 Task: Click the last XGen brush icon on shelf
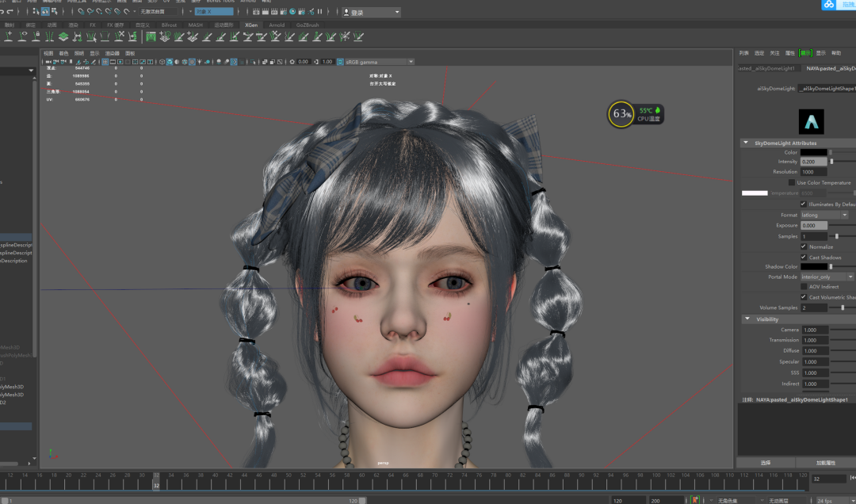click(358, 36)
